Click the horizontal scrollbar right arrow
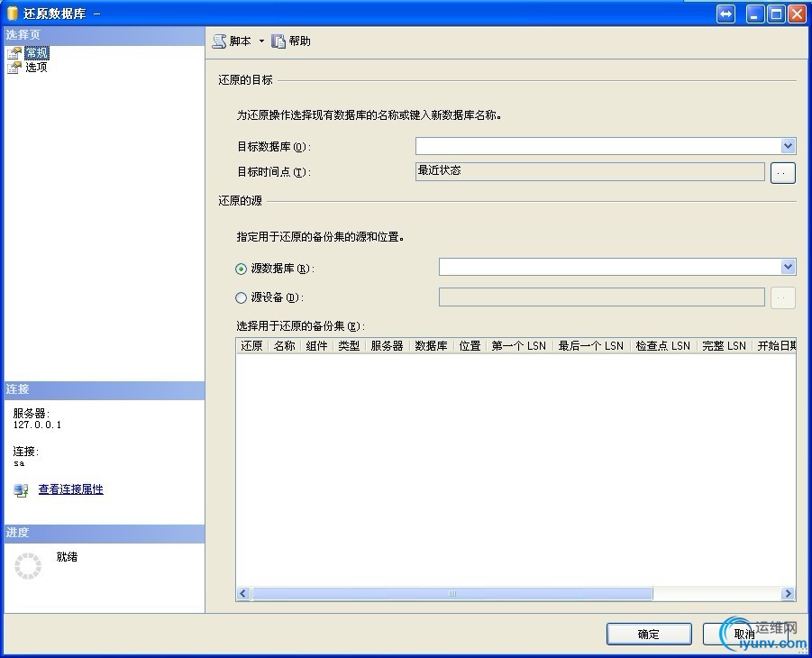The width and height of the screenshot is (812, 658). (x=789, y=594)
